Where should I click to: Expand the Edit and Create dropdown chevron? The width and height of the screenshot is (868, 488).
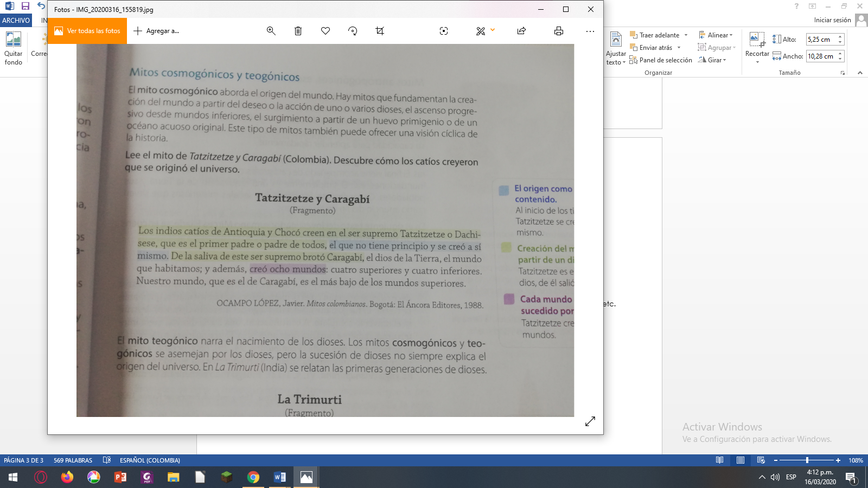[x=493, y=30]
